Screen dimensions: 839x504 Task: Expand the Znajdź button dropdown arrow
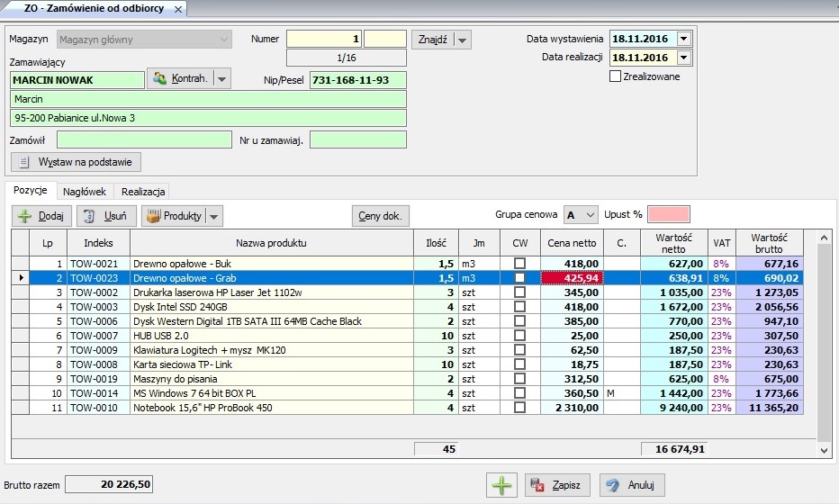(463, 40)
